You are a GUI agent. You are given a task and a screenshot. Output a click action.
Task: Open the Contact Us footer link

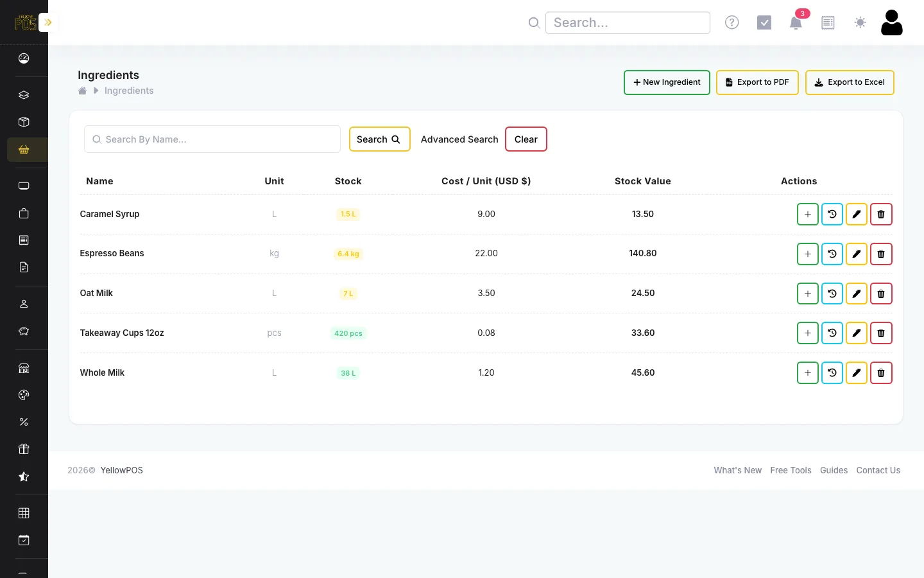(x=878, y=470)
